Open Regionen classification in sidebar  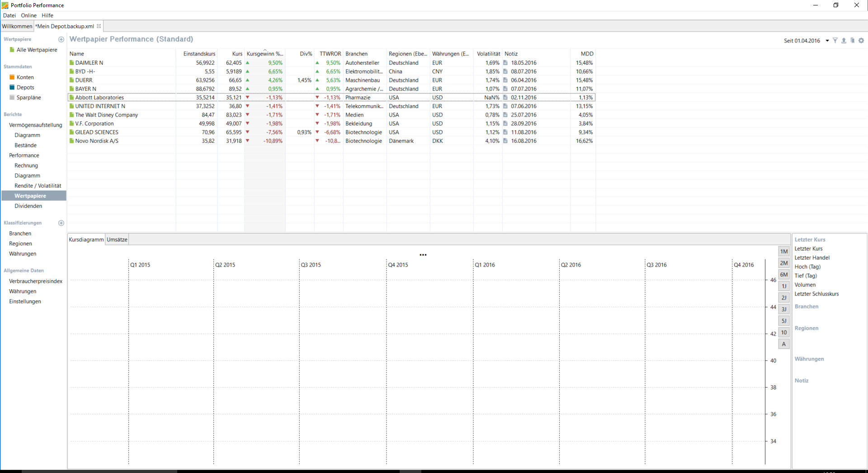(21, 244)
